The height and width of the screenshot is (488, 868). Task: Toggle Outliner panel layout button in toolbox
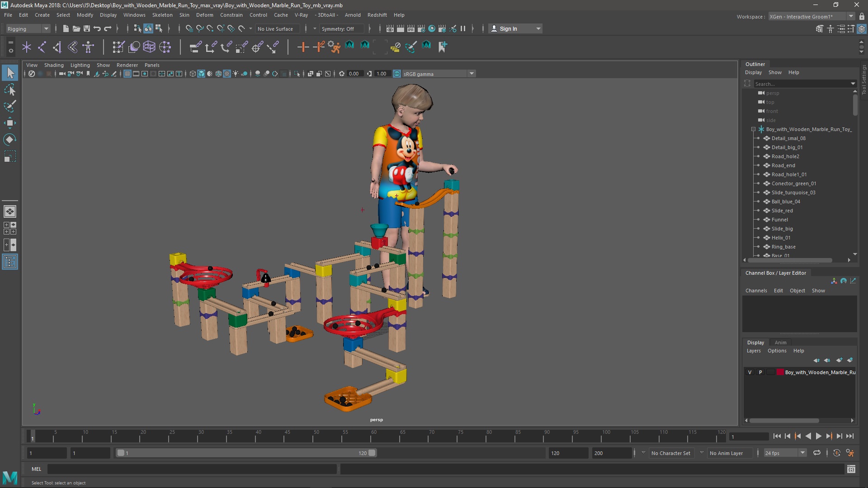pyautogui.click(x=10, y=262)
